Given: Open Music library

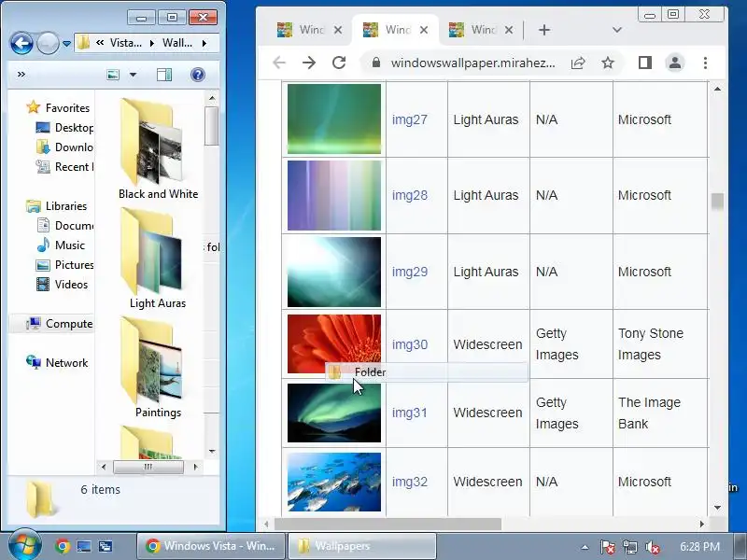Looking at the screenshot, I should coord(61,245).
